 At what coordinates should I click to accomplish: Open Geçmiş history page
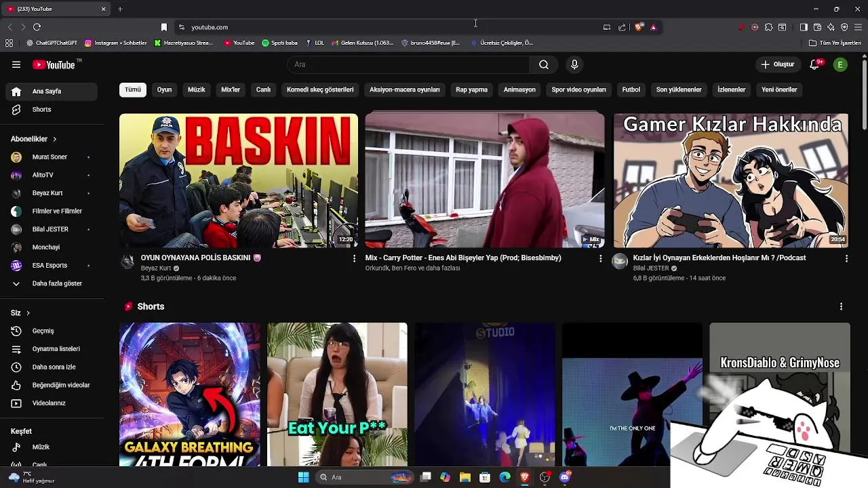(52, 331)
